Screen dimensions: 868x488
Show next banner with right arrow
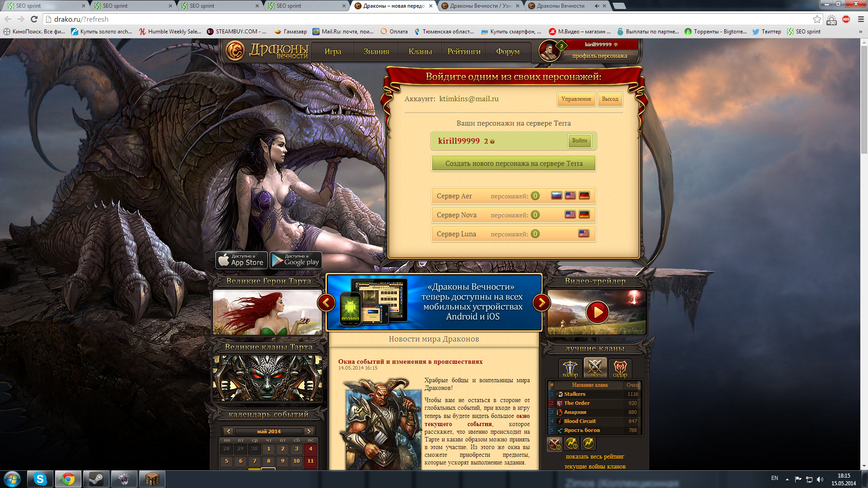[541, 303]
